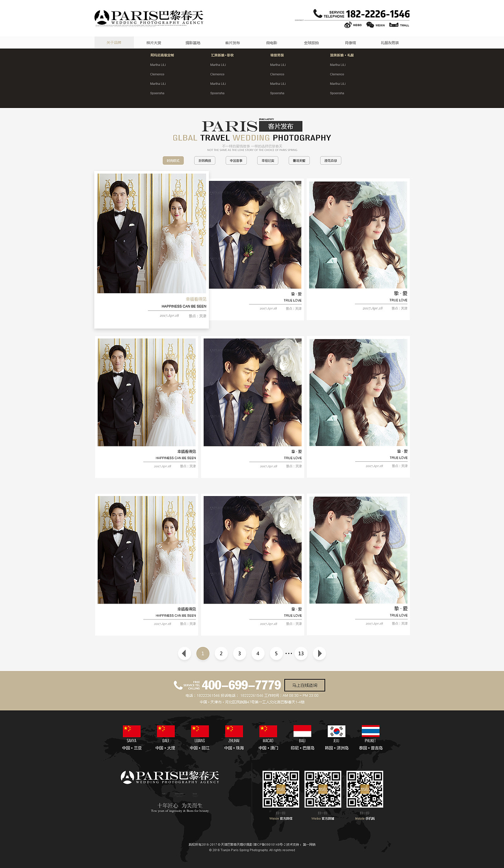504x868 pixels.
Task: Select the Phuket Thailand flag
Action: [x=371, y=731]
